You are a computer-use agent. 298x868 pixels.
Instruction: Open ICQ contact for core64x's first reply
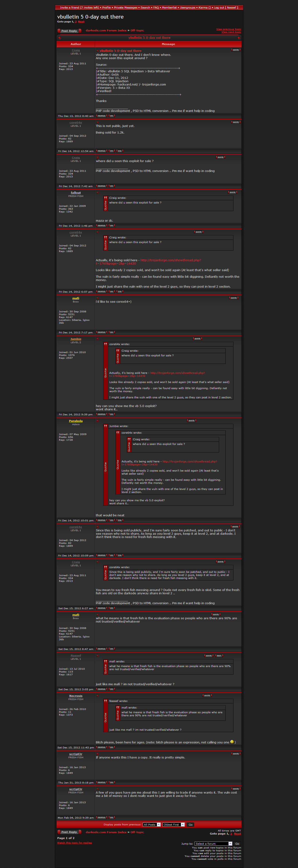[120, 151]
